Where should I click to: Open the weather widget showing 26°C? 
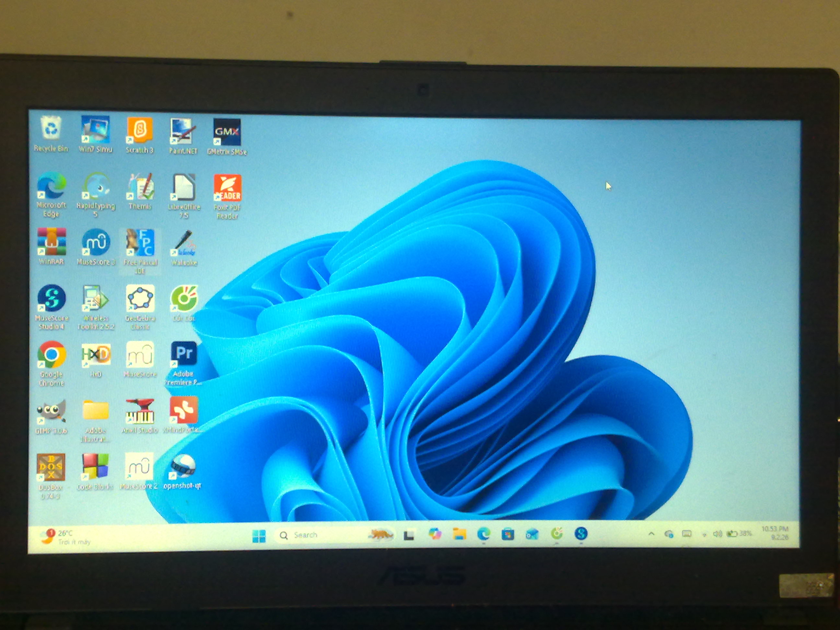click(x=64, y=537)
